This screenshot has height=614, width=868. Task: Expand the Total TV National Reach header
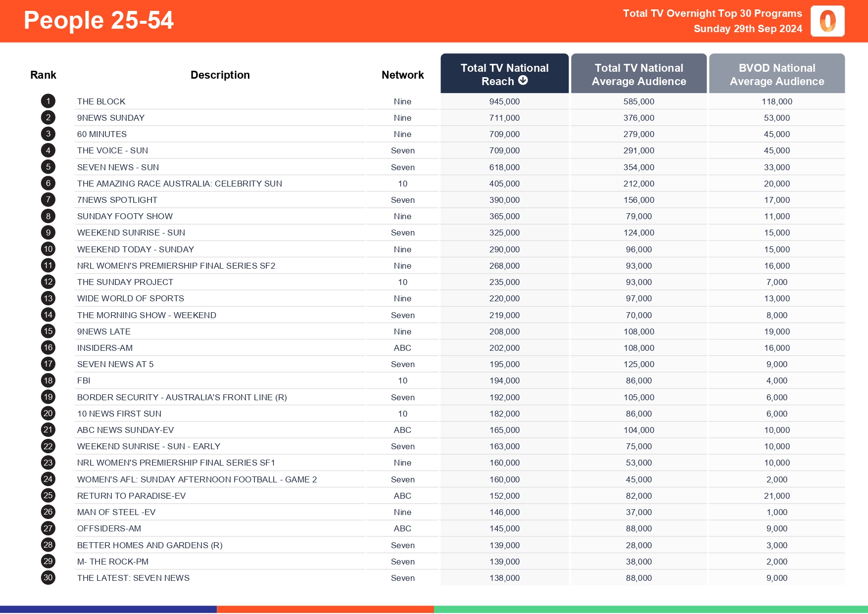tap(504, 73)
